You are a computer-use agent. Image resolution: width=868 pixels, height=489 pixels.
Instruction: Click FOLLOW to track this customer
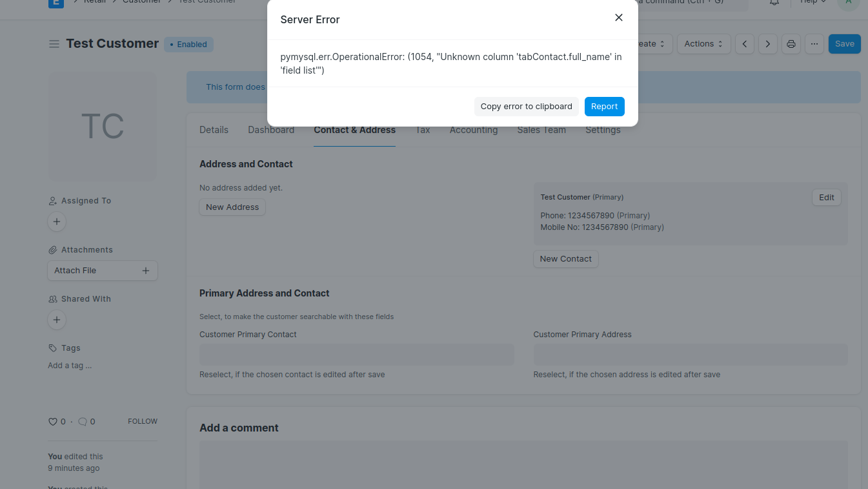pos(142,421)
